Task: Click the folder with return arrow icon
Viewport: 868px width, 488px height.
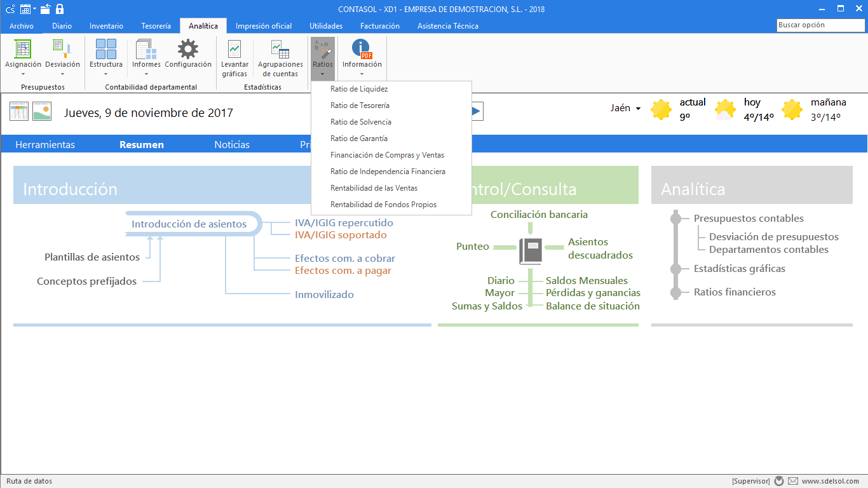Action: [45, 9]
